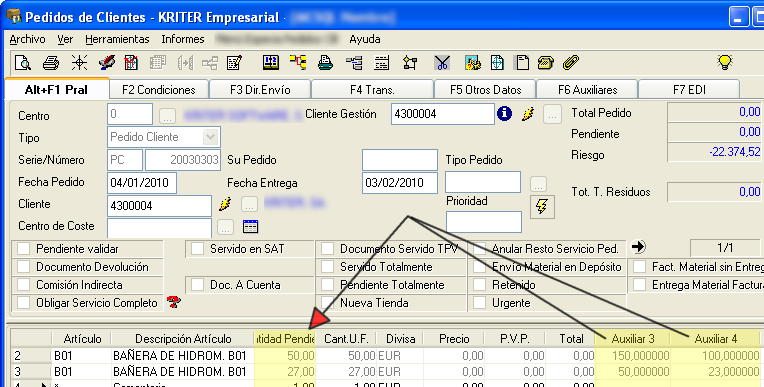Image resolution: width=764 pixels, height=387 pixels.
Task: Click the red crossed calculator icon
Action: pos(131,63)
